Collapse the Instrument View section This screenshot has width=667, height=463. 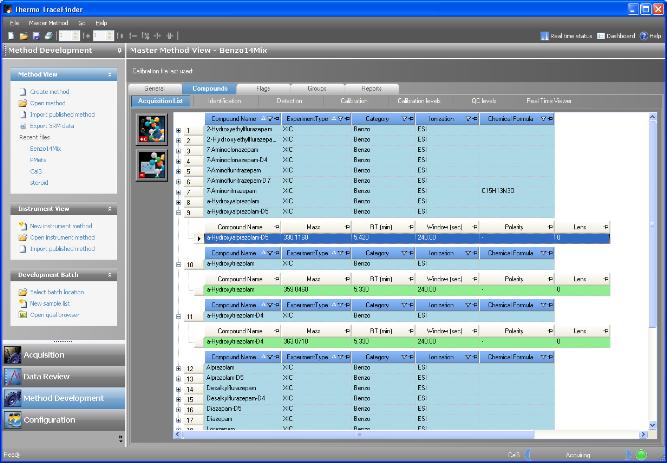(x=109, y=209)
